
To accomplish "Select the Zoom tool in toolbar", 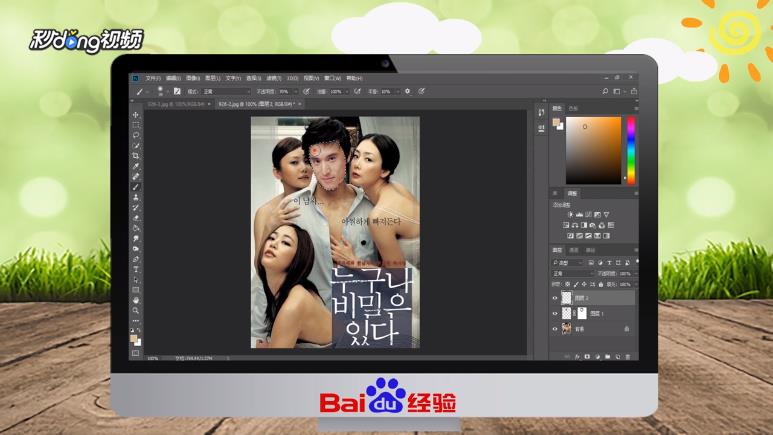I will pyautogui.click(x=136, y=311).
